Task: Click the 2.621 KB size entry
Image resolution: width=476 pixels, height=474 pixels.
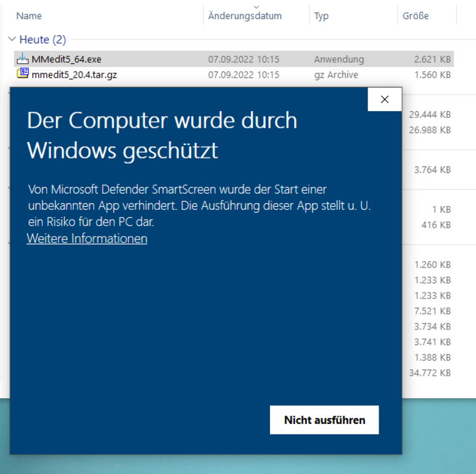Action: (x=432, y=59)
